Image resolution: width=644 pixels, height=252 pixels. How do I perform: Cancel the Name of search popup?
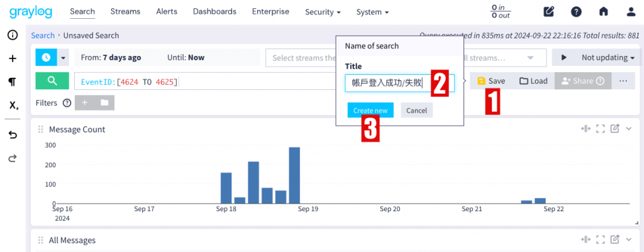[x=416, y=111]
